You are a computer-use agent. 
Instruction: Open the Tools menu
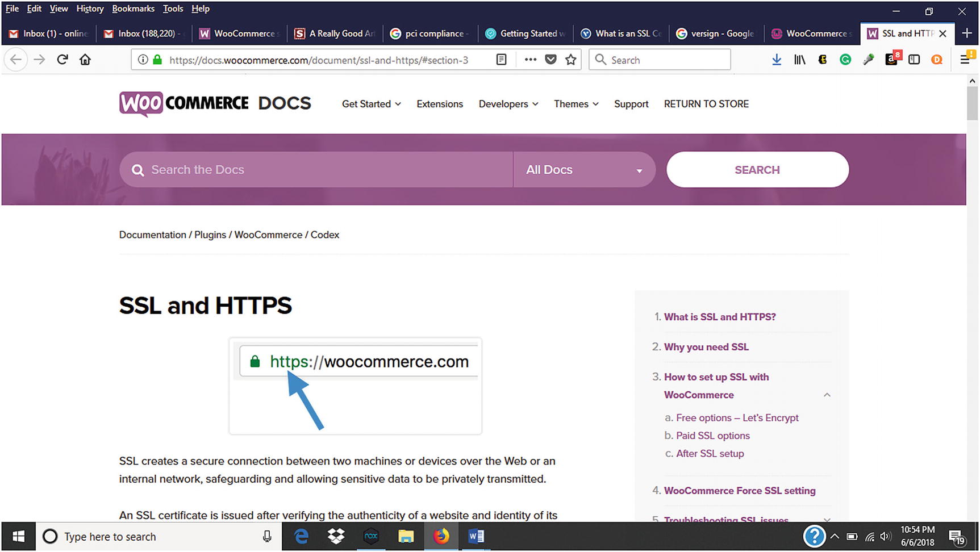coord(173,9)
